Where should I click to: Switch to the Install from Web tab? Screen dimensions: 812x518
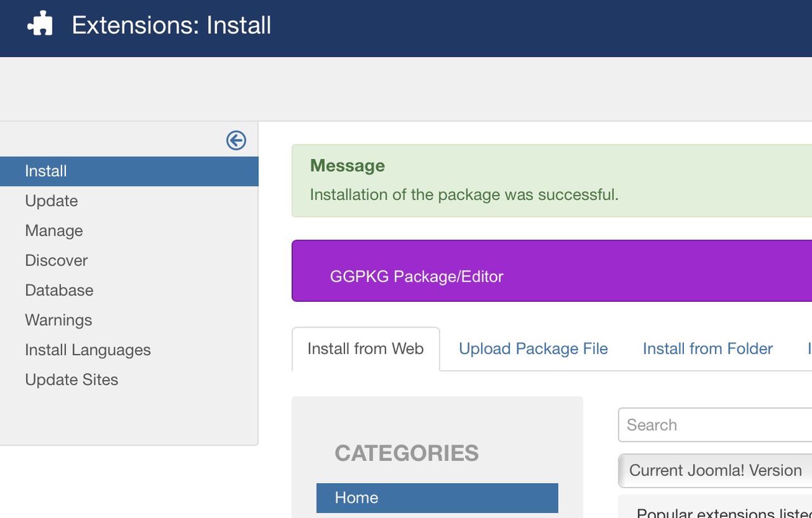[x=365, y=349]
